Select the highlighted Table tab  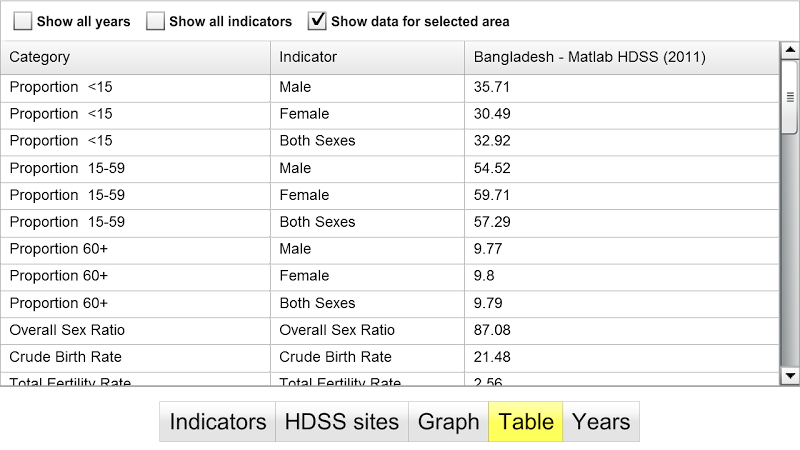click(526, 422)
